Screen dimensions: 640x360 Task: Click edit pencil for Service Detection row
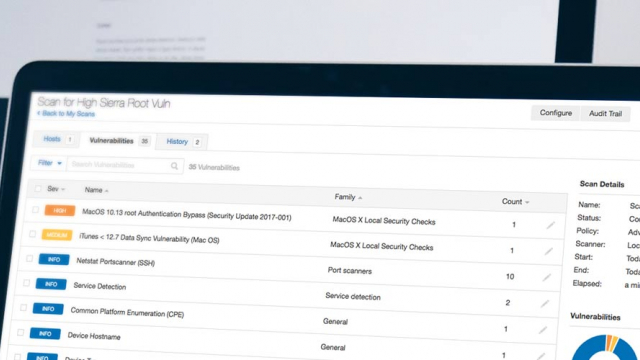[x=544, y=304]
